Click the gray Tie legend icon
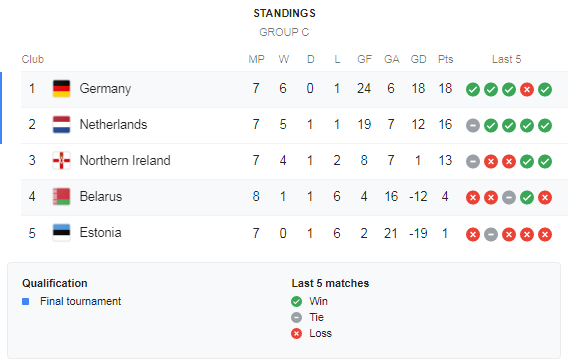This screenshot has width=568, height=360. point(296,318)
